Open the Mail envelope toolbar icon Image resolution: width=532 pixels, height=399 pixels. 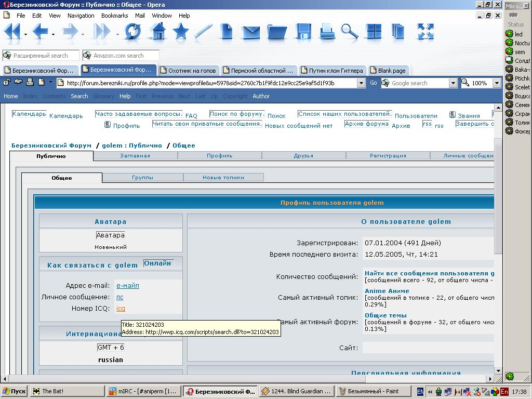click(x=251, y=32)
